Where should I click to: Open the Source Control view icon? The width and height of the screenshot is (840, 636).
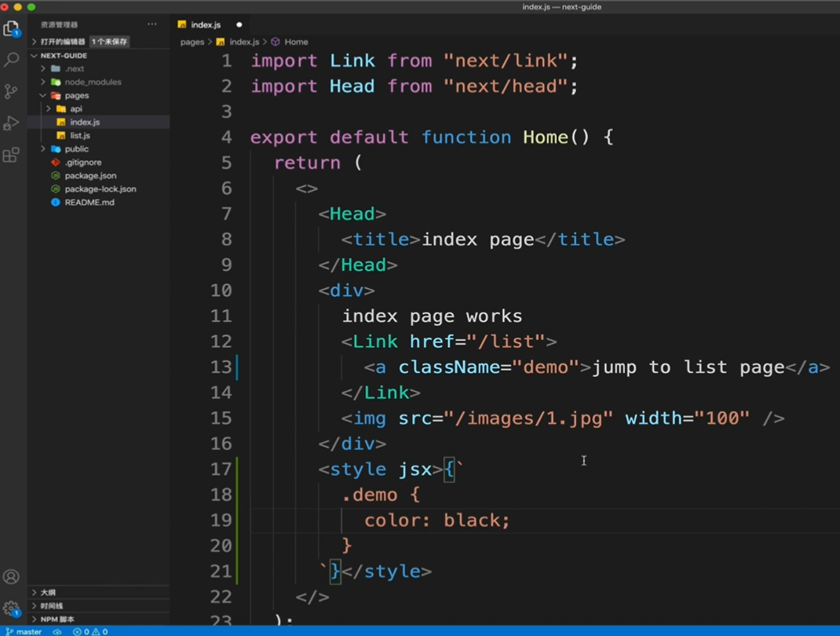point(11,91)
